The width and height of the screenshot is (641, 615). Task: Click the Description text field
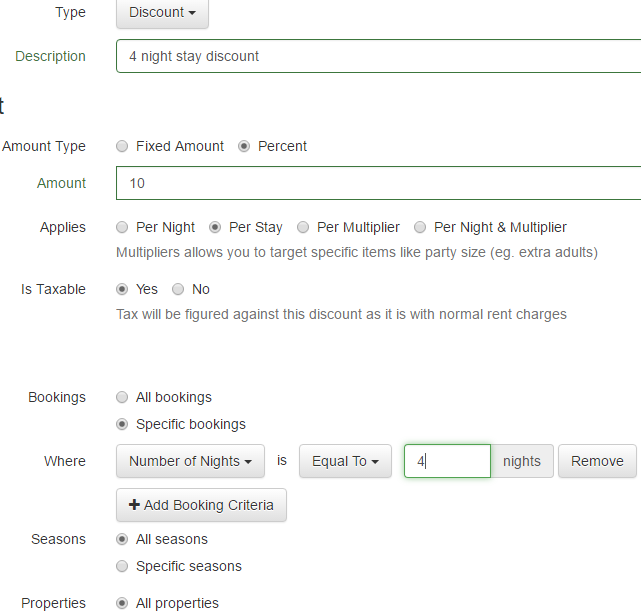[x=378, y=56]
